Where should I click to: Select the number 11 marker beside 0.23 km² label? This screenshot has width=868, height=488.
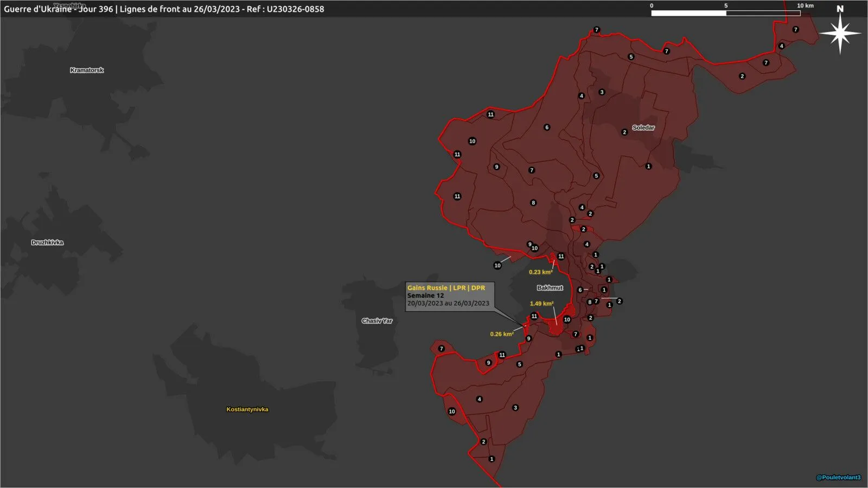[561, 256]
